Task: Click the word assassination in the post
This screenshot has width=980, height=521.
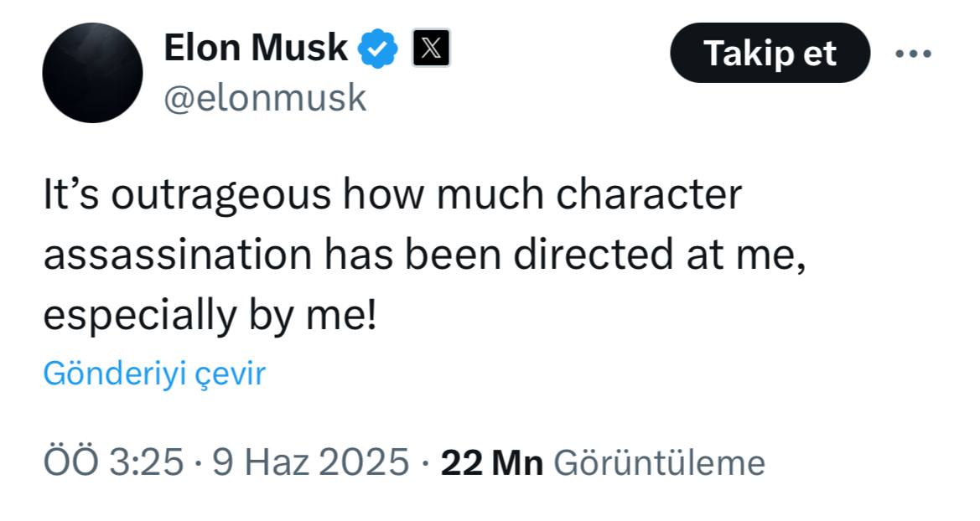Action: 177,255
